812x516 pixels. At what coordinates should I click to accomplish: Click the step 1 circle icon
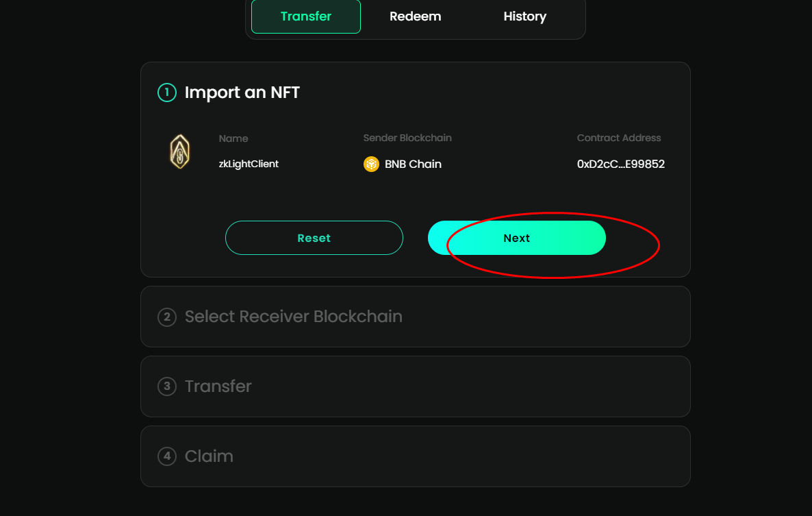(167, 93)
